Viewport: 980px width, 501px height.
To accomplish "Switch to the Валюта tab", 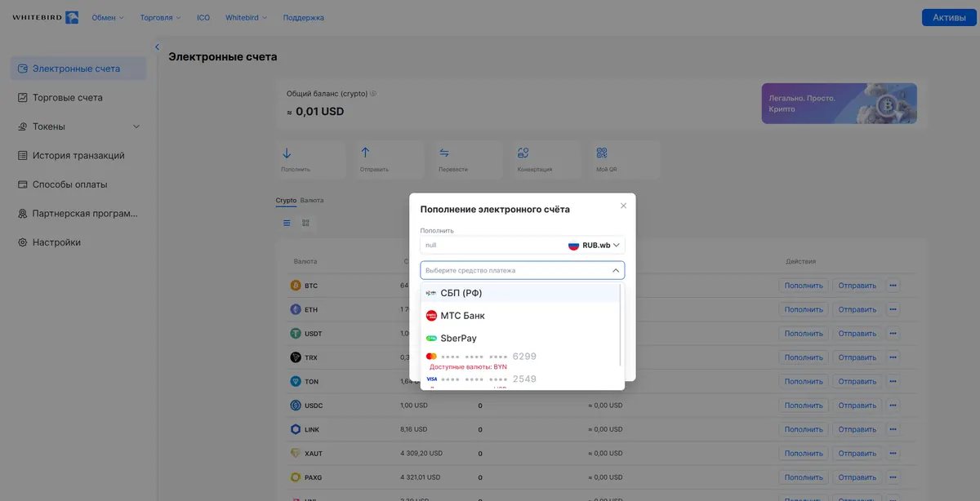I will point(312,200).
